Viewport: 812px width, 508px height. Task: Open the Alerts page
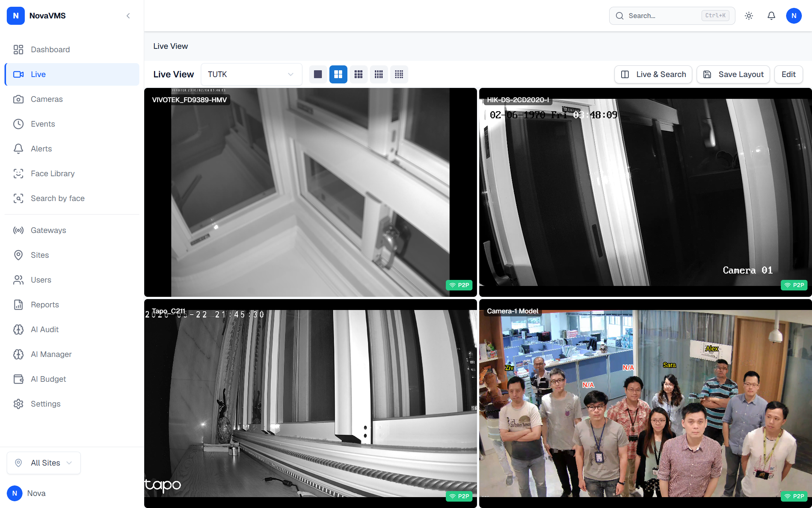coord(72,149)
